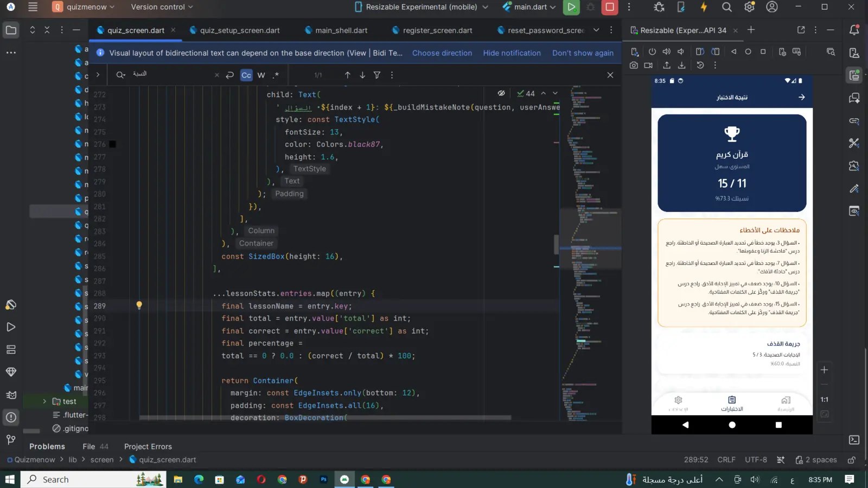
Task: Open the account profile icon
Action: tap(772, 7)
